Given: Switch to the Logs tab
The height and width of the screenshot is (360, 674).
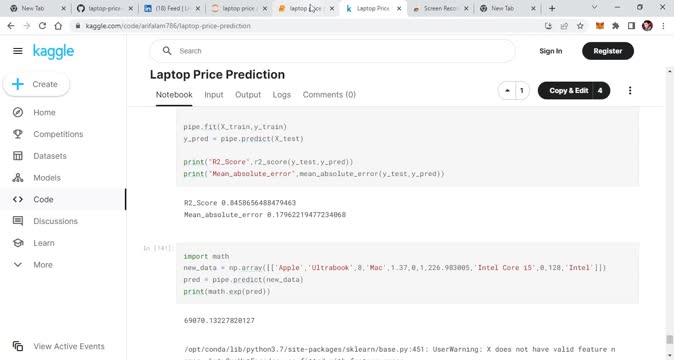Looking at the screenshot, I should [x=282, y=95].
